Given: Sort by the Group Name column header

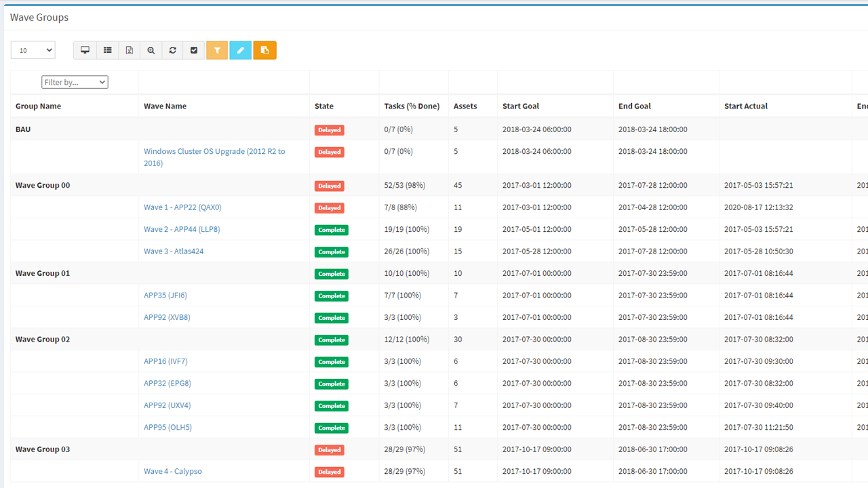Looking at the screenshot, I should pos(38,106).
